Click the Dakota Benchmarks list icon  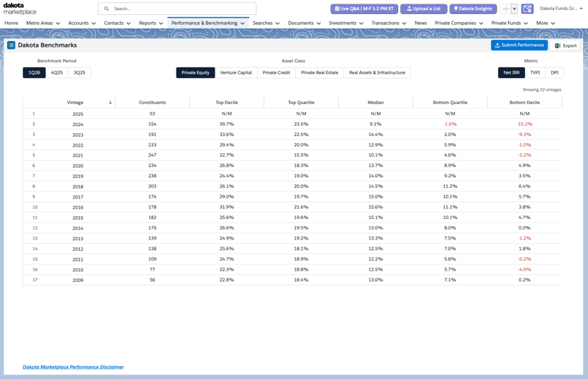(x=11, y=45)
